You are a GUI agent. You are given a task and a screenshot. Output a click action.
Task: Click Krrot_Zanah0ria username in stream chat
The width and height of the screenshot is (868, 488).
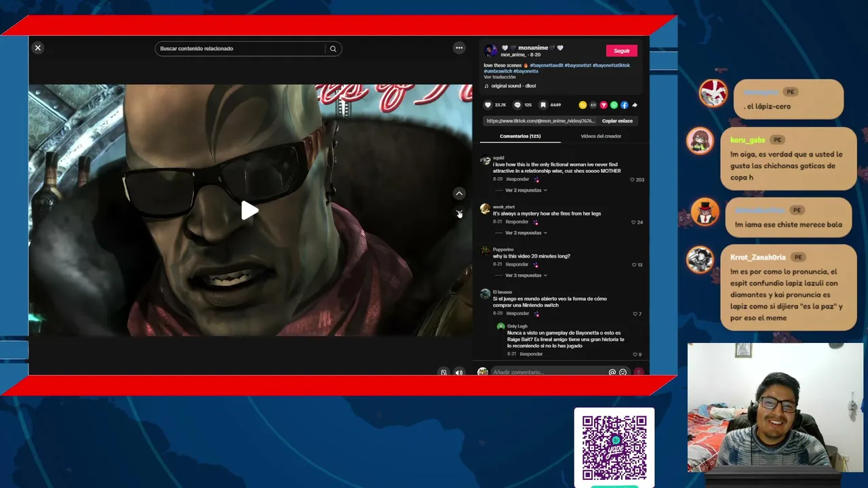(x=758, y=258)
